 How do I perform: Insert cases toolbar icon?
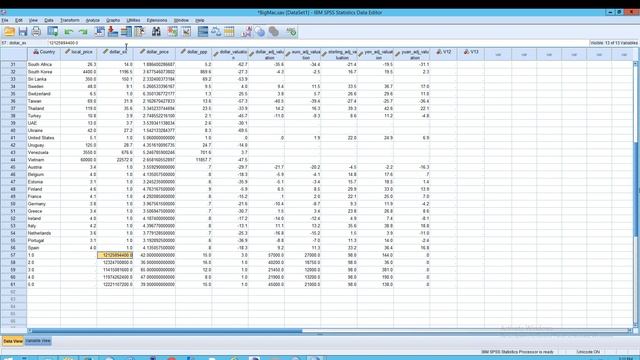[x=173, y=31]
